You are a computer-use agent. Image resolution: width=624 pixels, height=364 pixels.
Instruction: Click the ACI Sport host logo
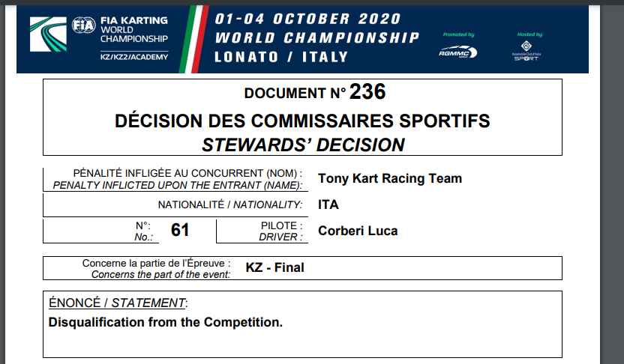(x=526, y=51)
